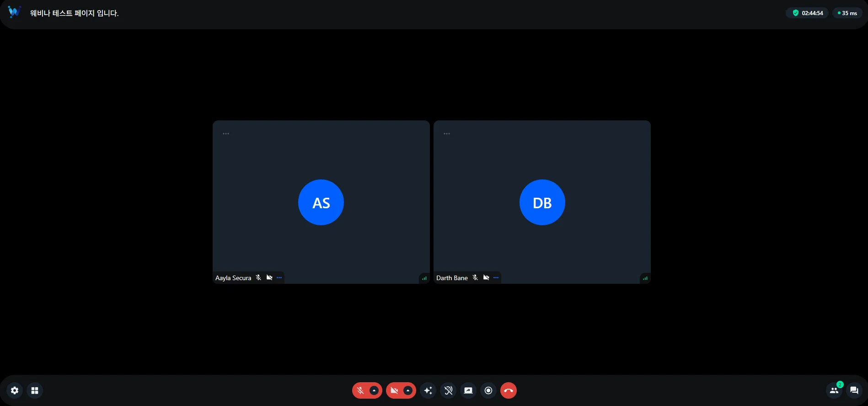Click the 35 ms latency indicator
This screenshot has width=868, height=406.
(847, 13)
